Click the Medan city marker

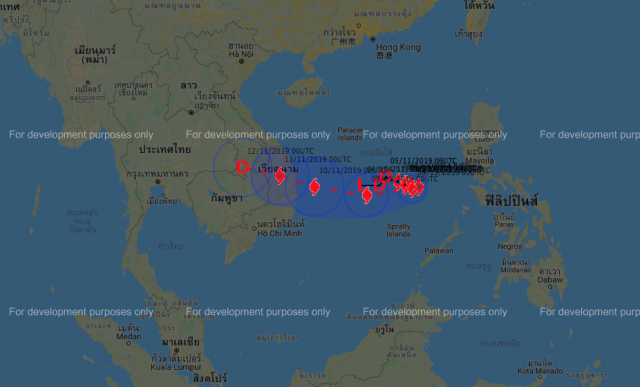(x=129, y=343)
